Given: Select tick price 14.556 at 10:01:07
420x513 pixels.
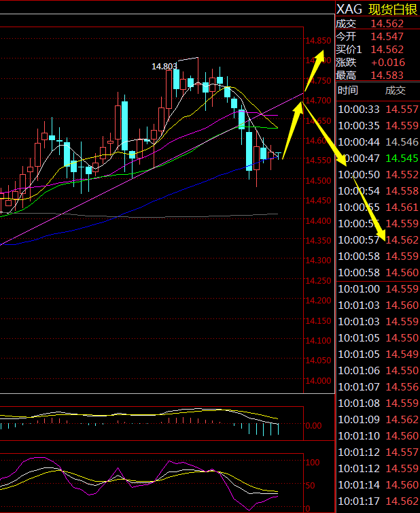Looking at the screenshot, I should [402, 387].
